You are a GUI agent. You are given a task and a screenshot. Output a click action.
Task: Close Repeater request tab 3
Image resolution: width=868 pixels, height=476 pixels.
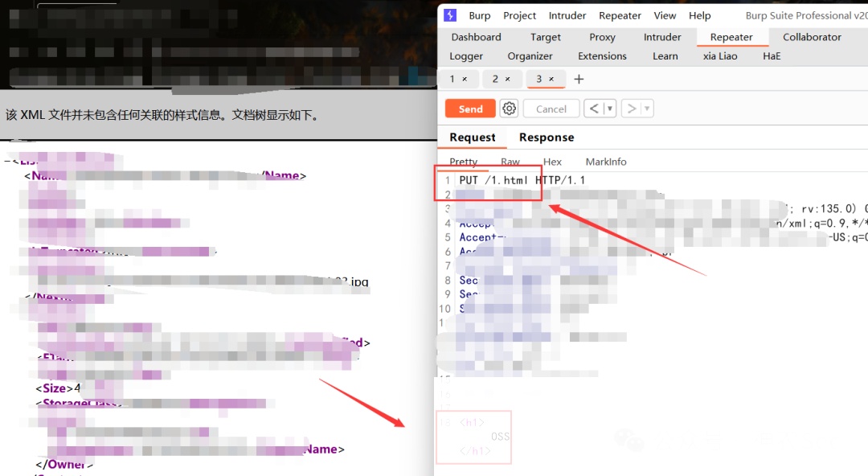click(551, 80)
